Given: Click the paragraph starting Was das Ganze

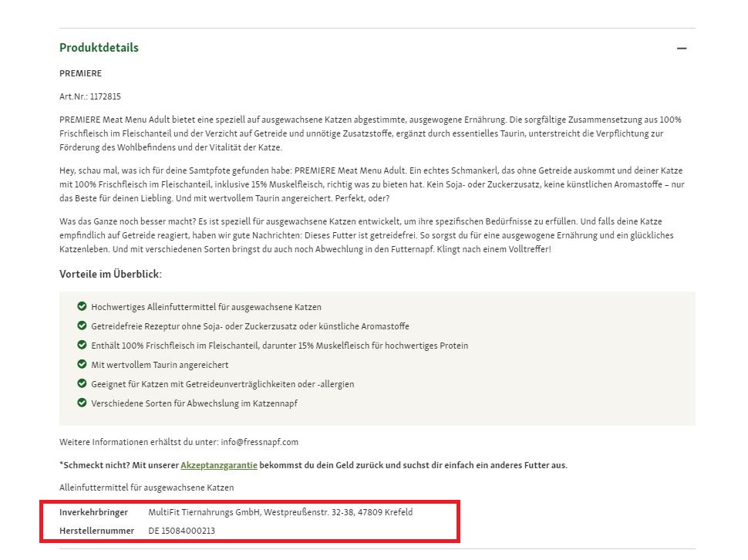Looking at the screenshot, I should coord(366,235).
